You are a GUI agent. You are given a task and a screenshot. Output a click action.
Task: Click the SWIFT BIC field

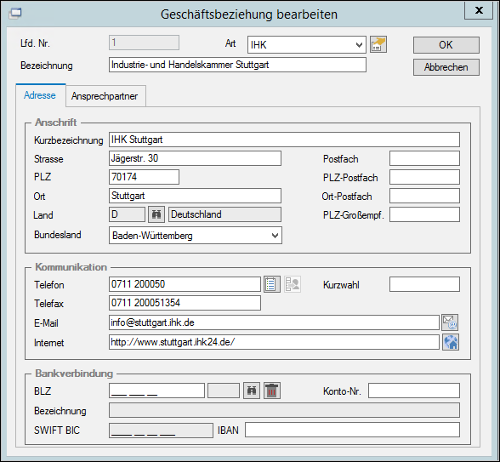[161, 430]
